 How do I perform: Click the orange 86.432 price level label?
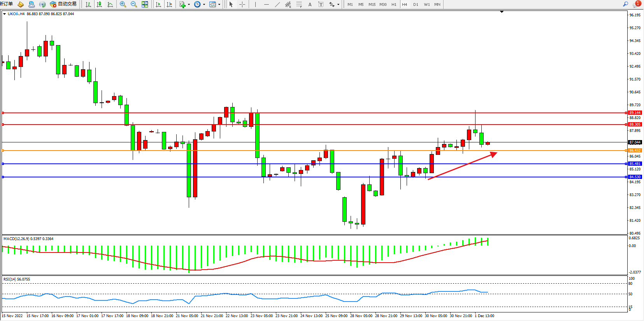coord(635,151)
